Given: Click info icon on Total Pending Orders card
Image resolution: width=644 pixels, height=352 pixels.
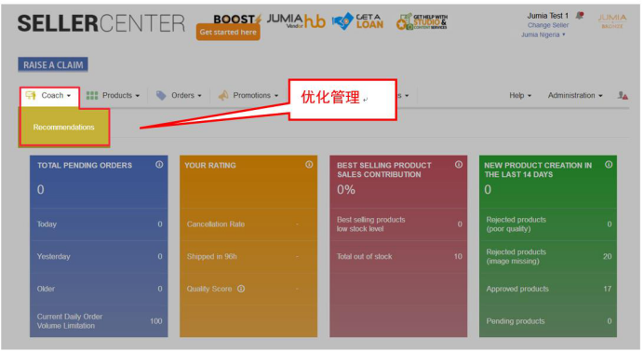Looking at the screenshot, I should (159, 165).
